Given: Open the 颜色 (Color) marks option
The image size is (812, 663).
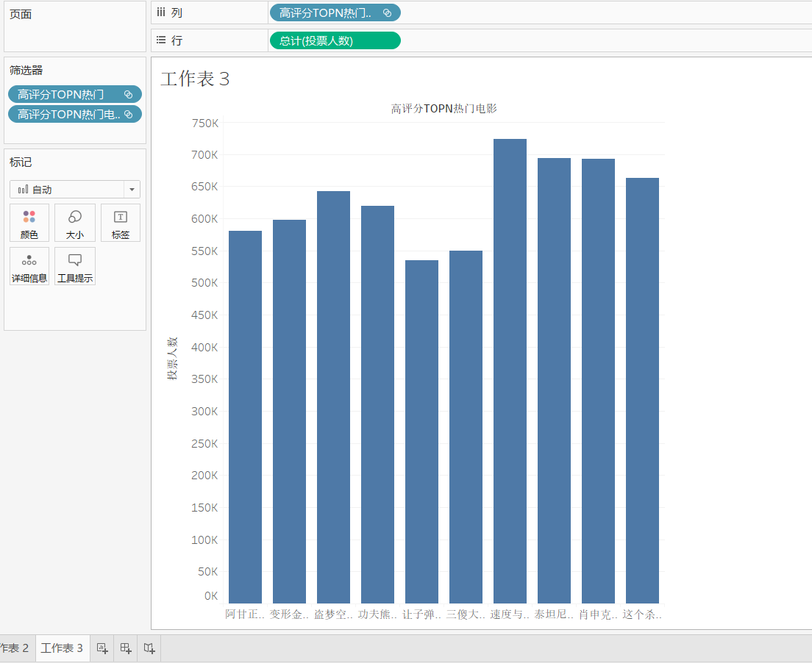Looking at the screenshot, I should (29, 223).
